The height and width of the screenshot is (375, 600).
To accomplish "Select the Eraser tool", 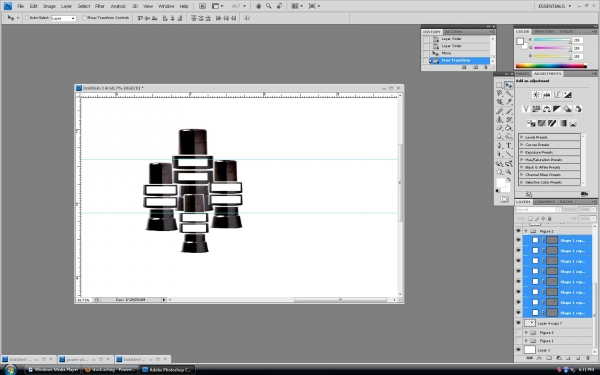I will 499,128.
